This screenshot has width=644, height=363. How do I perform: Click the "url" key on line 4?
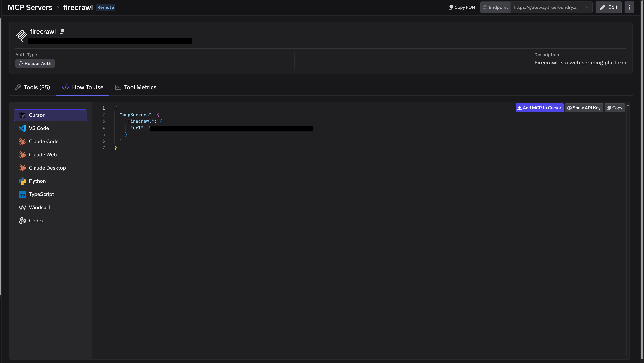pos(137,128)
